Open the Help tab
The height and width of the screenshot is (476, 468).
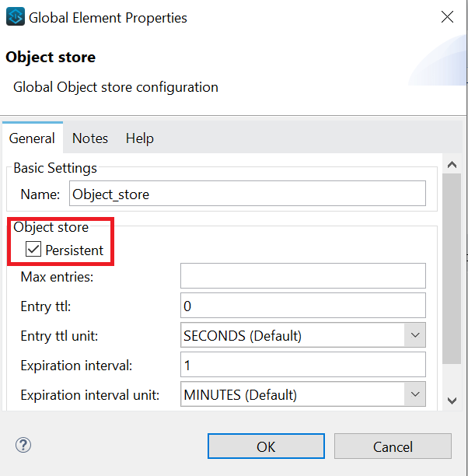140,138
